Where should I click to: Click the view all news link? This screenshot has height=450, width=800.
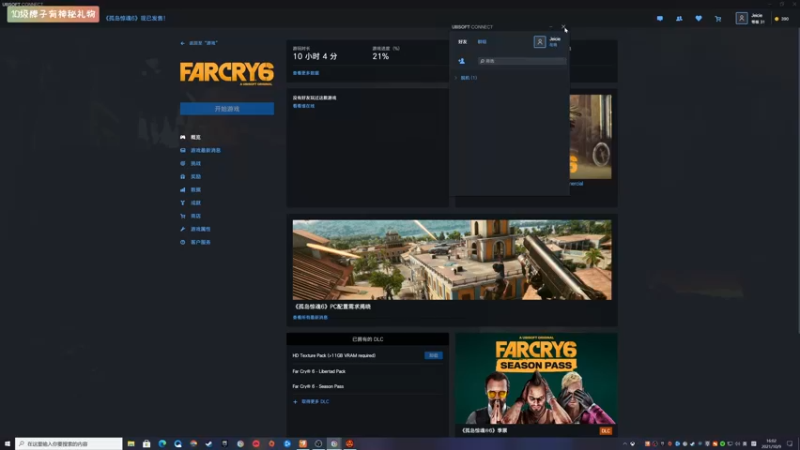click(310, 317)
